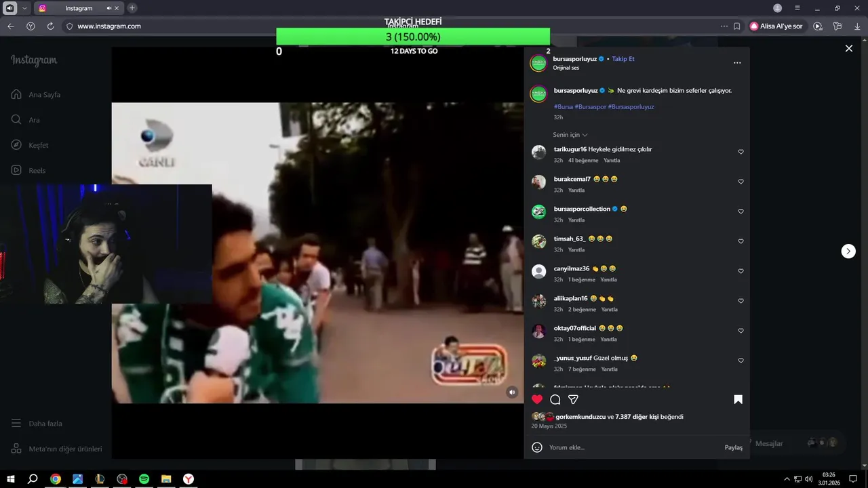Reload the page with refresh icon

click(x=50, y=26)
